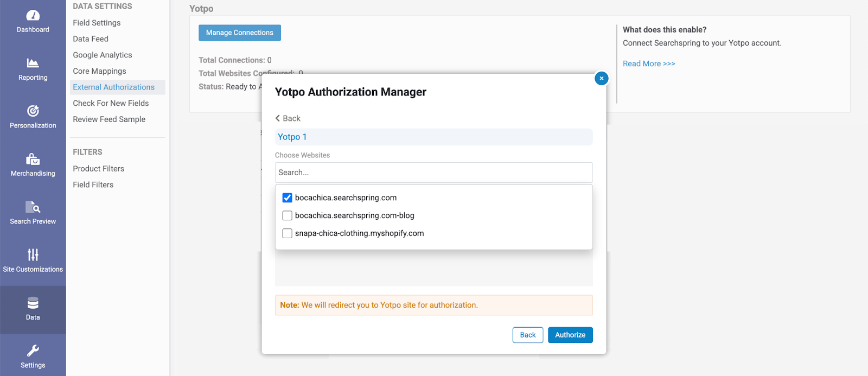
Task: Open the Dashboard gauge icon
Action: coord(33,15)
